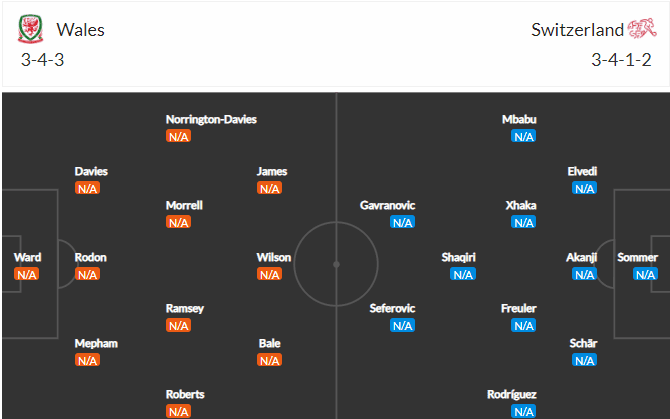Image resolution: width=670 pixels, height=419 pixels.
Task: Click the Wales team crest icon
Action: coord(30,29)
